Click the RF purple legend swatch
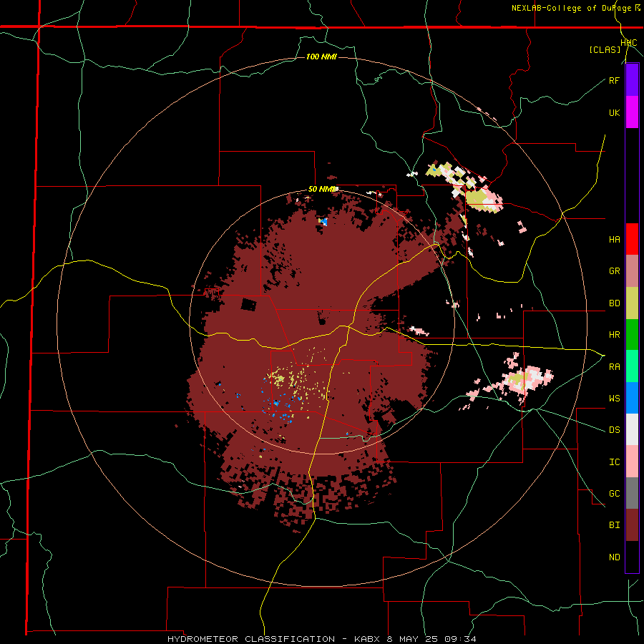Viewport: 644px width, 644px height. pyautogui.click(x=632, y=80)
